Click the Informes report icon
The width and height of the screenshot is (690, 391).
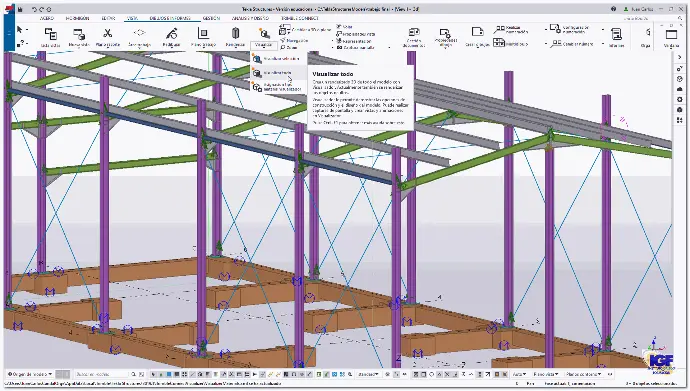pos(617,34)
